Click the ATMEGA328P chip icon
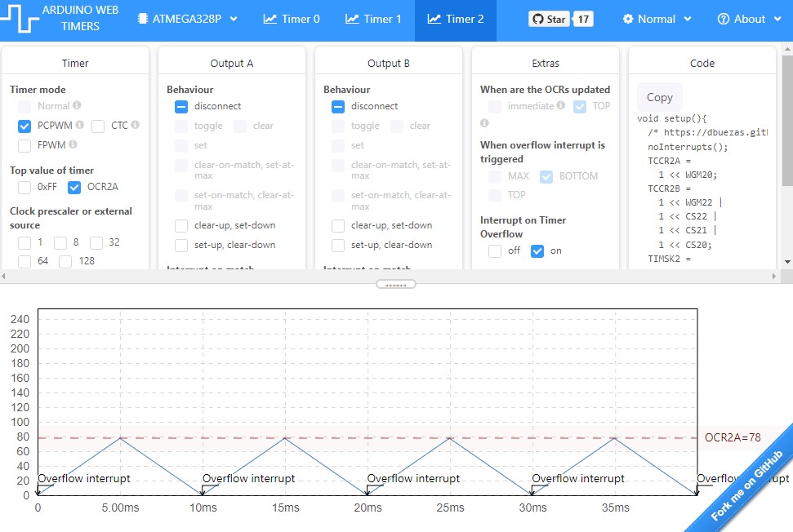This screenshot has width=793, height=532. pyautogui.click(x=143, y=19)
